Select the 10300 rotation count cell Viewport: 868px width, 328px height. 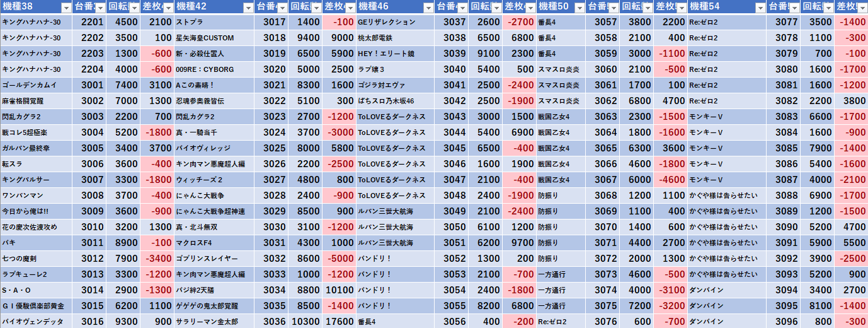(x=306, y=321)
